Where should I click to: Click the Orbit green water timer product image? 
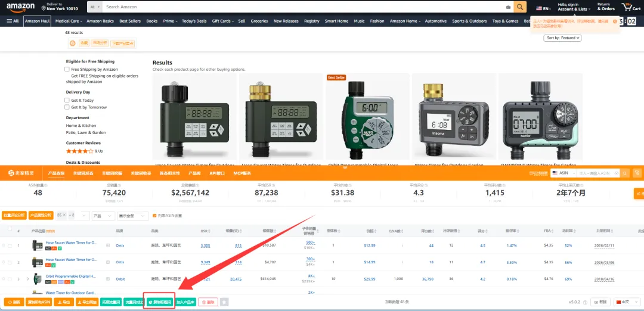[368, 118]
